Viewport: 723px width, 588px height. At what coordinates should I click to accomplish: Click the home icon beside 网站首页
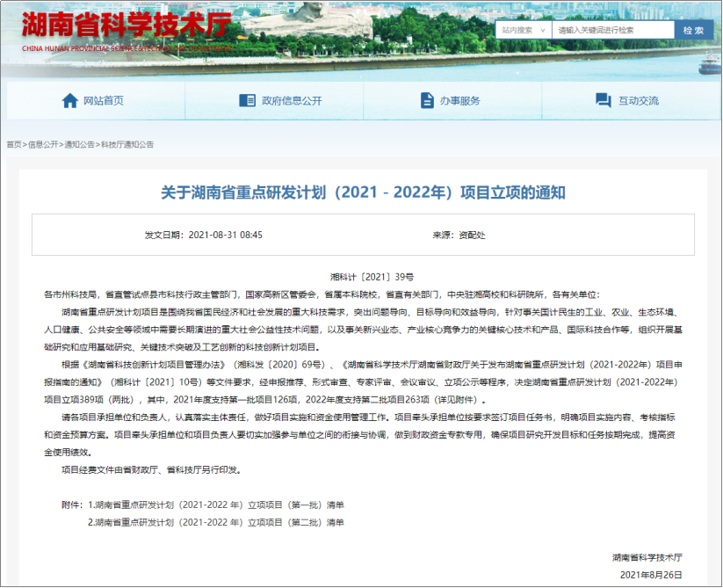(x=70, y=101)
